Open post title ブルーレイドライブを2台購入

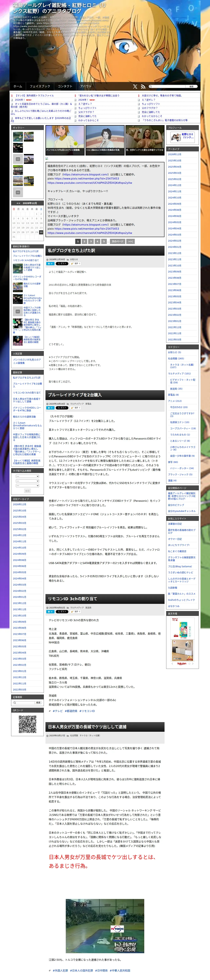pyautogui.click(x=75, y=395)
